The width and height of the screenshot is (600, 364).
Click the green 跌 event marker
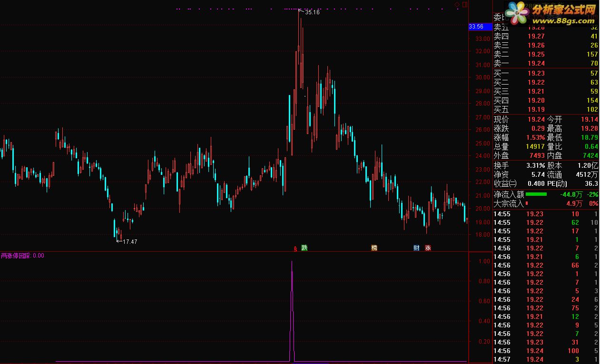(305, 248)
